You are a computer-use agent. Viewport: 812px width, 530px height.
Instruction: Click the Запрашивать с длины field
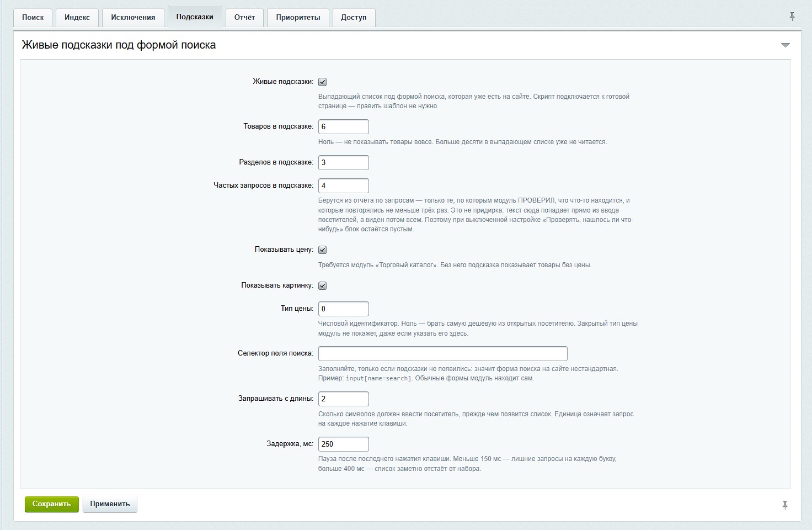pyautogui.click(x=343, y=399)
